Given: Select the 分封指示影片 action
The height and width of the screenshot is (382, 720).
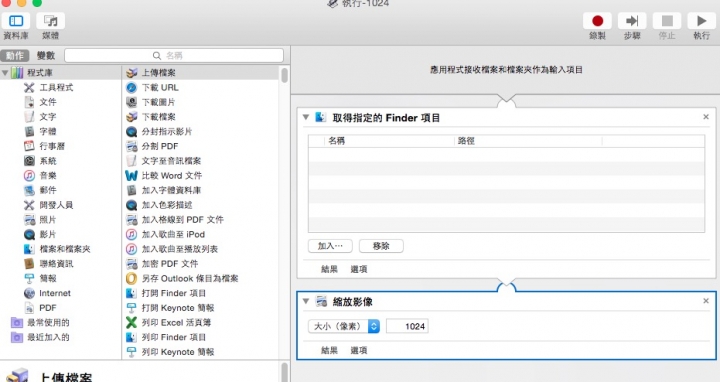Looking at the screenshot, I should [x=167, y=131].
